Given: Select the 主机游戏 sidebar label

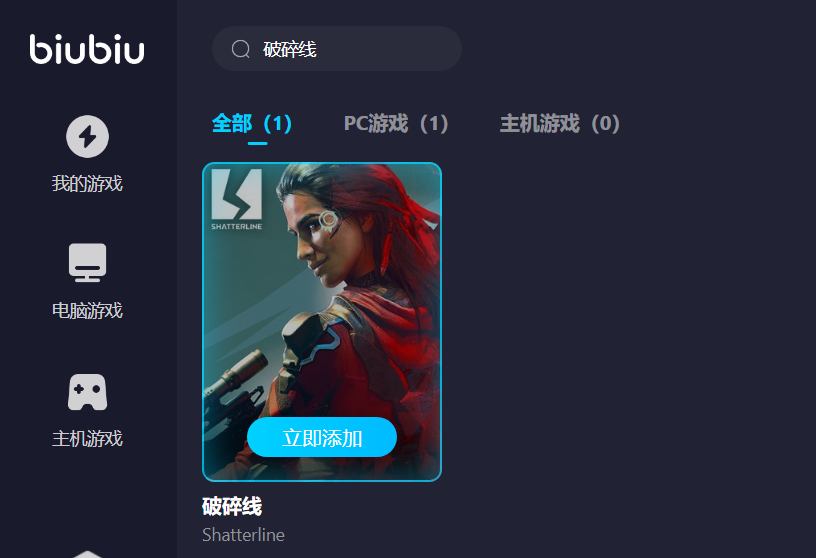Looking at the screenshot, I should (87, 439).
